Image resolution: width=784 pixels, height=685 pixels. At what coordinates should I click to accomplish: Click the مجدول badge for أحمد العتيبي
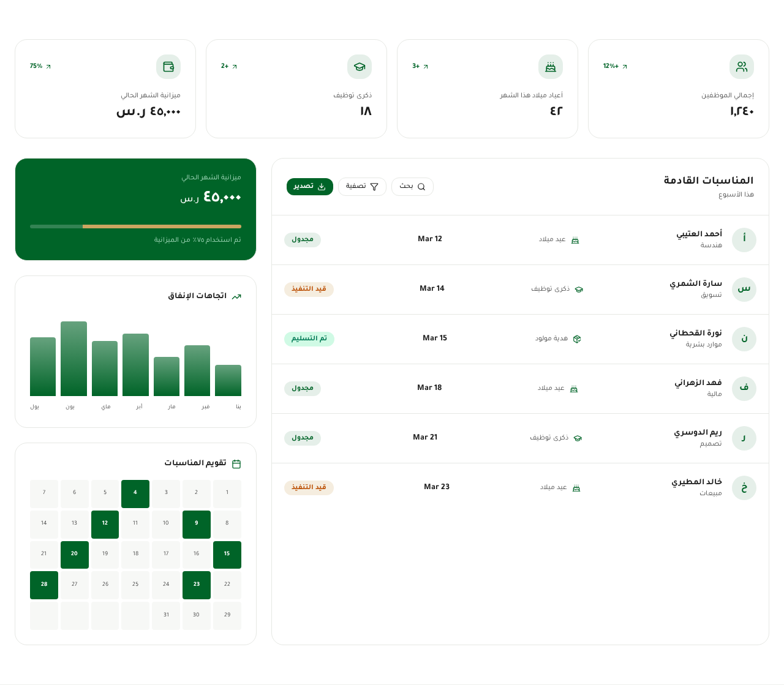[x=303, y=239]
